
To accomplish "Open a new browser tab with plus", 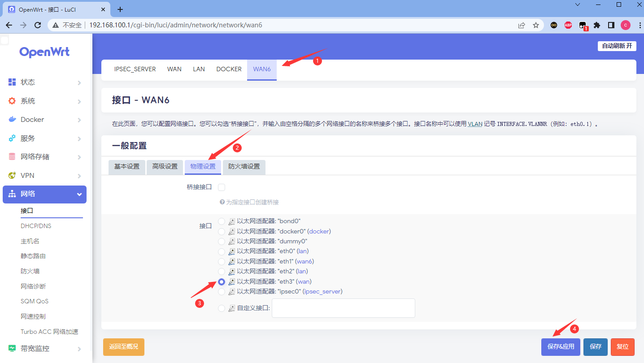I will pyautogui.click(x=120, y=9).
